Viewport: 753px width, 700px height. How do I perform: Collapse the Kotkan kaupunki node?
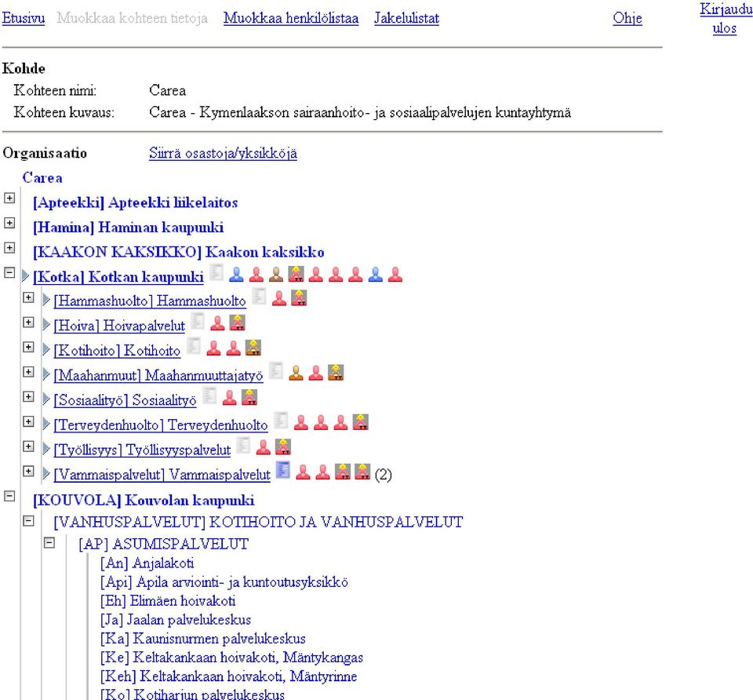pyautogui.click(x=9, y=272)
